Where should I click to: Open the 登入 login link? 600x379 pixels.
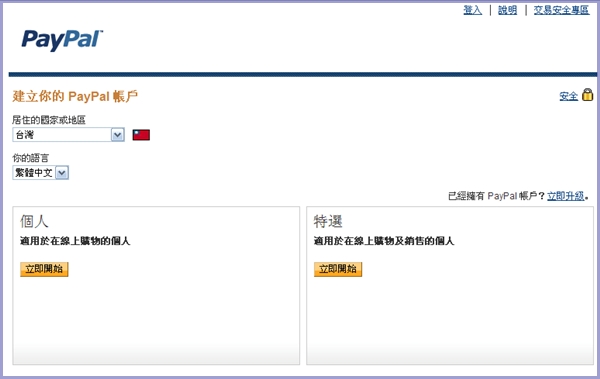[473, 10]
